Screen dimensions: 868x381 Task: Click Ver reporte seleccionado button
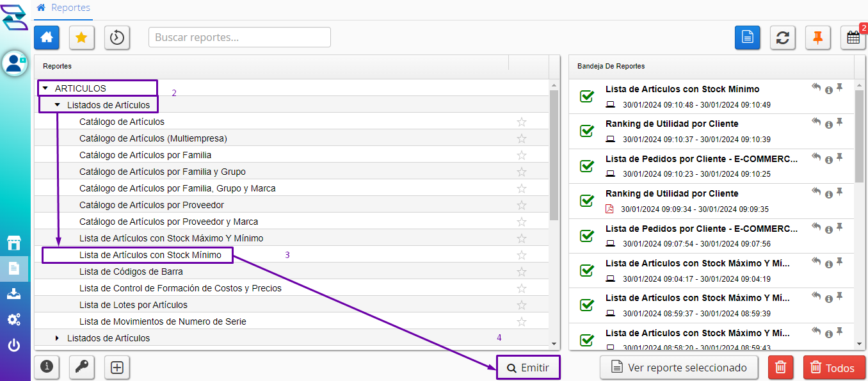(679, 368)
